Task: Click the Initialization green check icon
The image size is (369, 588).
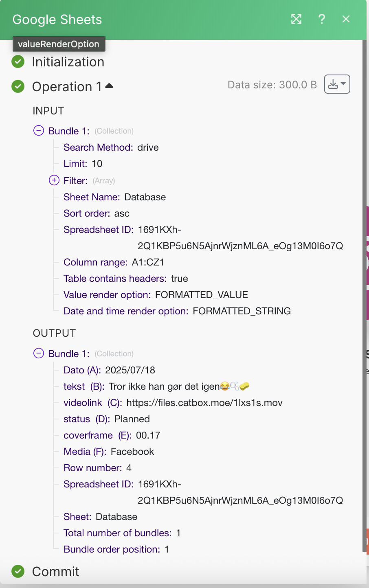Action: (18, 62)
